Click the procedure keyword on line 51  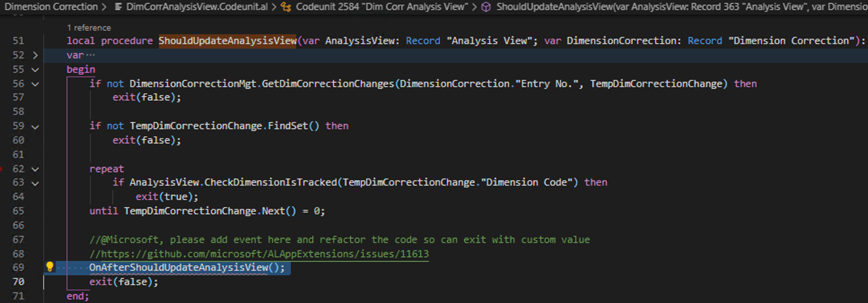(x=127, y=41)
